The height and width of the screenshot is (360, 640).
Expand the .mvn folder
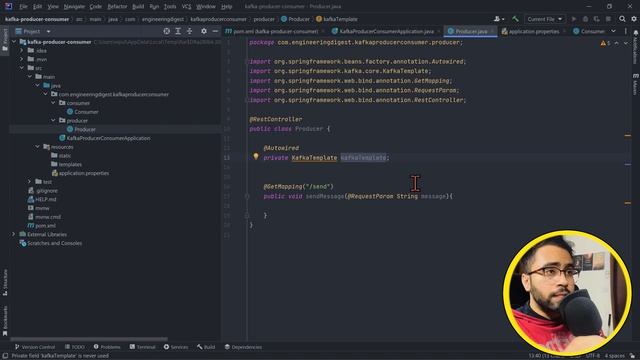pyautogui.click(x=22, y=59)
